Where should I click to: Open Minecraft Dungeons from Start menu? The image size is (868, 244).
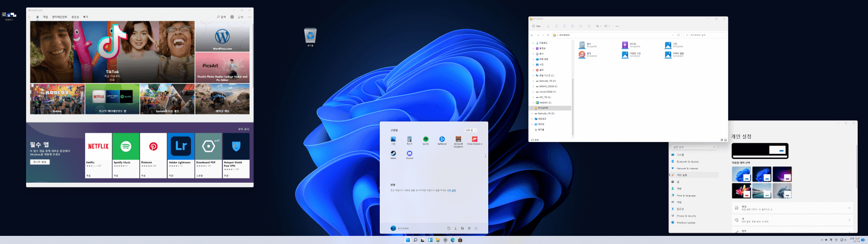pyautogui.click(x=458, y=141)
